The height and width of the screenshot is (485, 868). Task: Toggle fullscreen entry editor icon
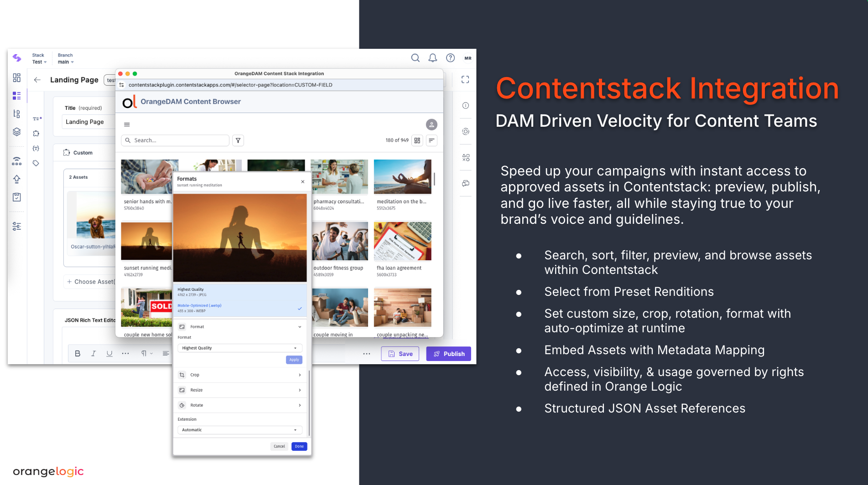[x=465, y=80]
